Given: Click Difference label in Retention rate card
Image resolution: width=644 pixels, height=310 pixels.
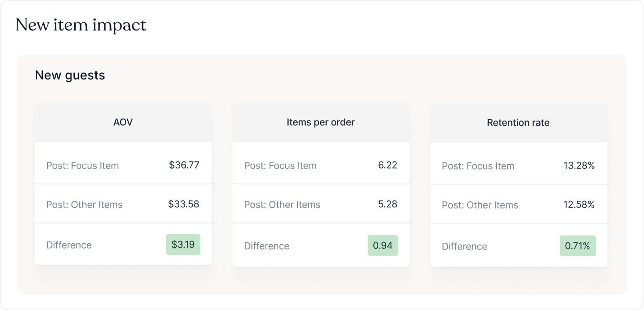Looking at the screenshot, I should [464, 247].
